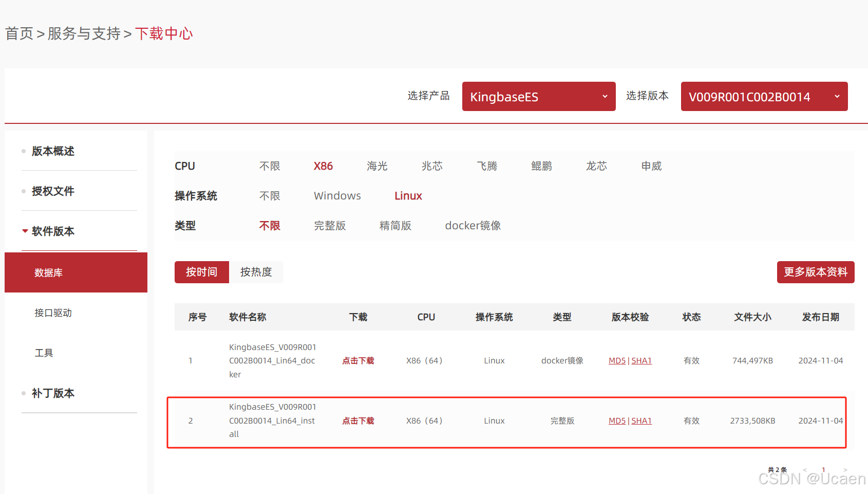Select 数据库 in the sidebar

pyautogui.click(x=76, y=272)
